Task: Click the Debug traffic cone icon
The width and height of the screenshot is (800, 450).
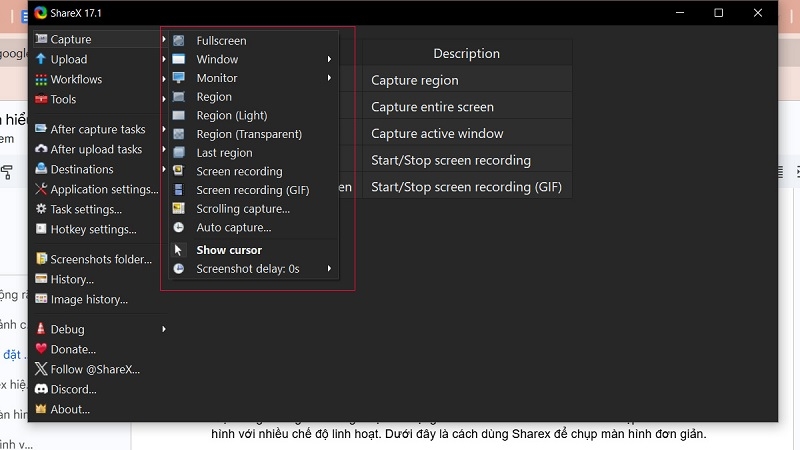Action: click(41, 329)
